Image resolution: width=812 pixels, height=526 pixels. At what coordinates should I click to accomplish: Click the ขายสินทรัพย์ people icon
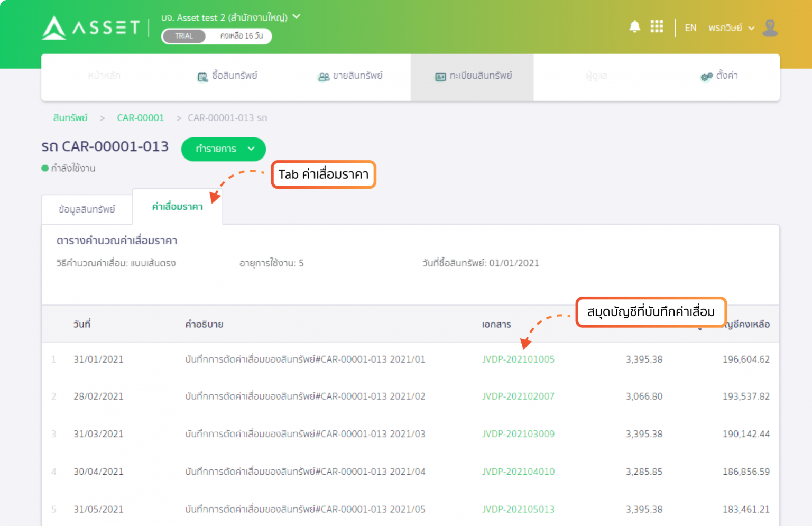click(324, 76)
